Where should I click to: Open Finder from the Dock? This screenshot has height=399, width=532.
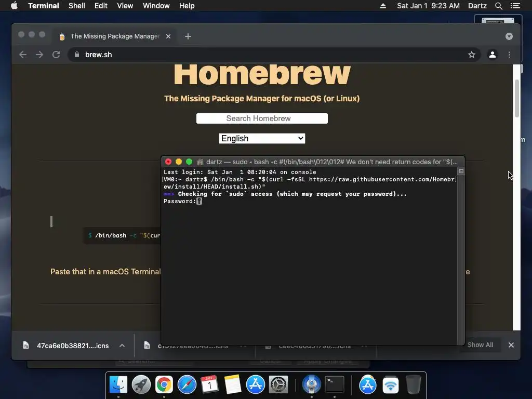coord(118,385)
